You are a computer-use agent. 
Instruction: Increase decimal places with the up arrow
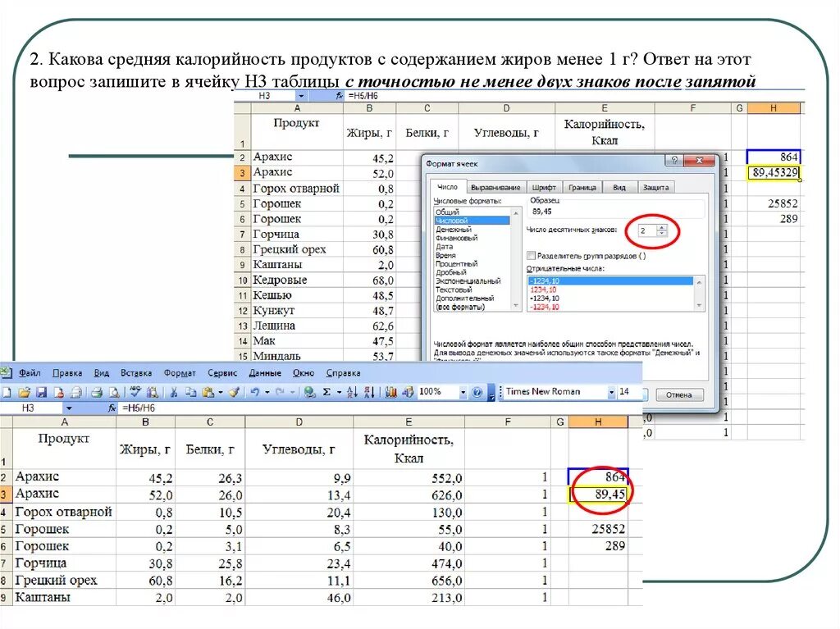[x=662, y=228]
